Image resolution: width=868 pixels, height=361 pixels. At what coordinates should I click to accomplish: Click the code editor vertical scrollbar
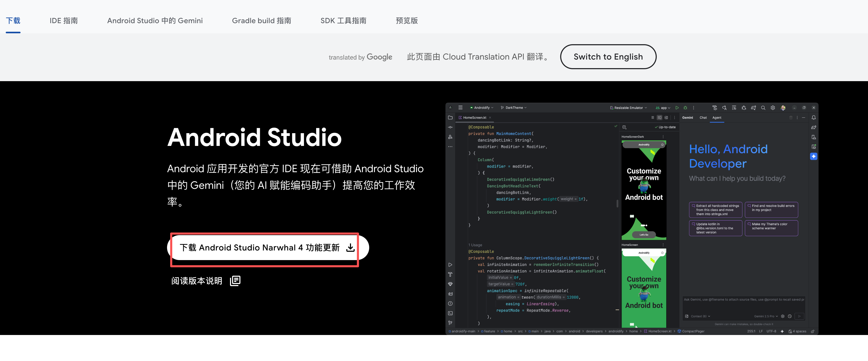617,203
